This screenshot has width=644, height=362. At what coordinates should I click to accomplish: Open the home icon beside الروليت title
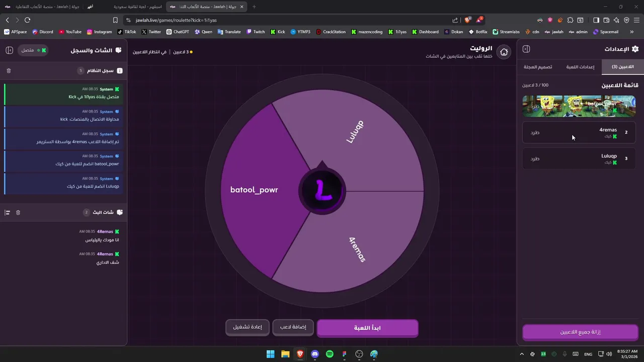click(x=504, y=52)
